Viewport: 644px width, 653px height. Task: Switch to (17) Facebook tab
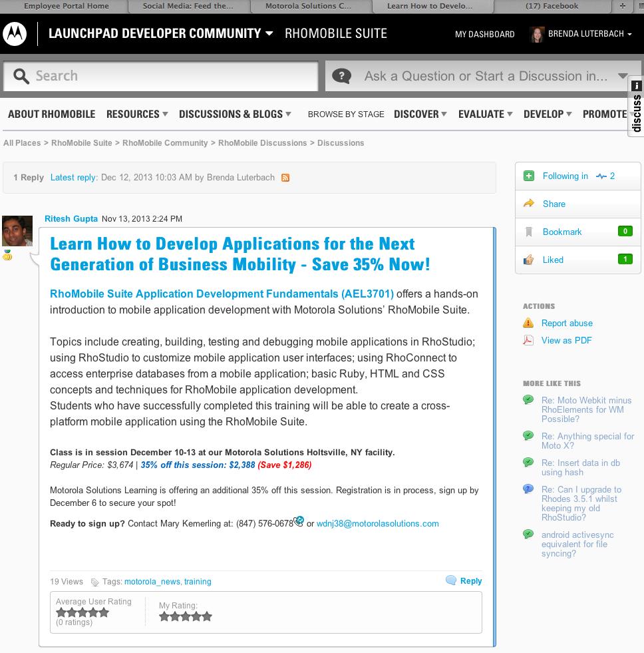point(552,6)
